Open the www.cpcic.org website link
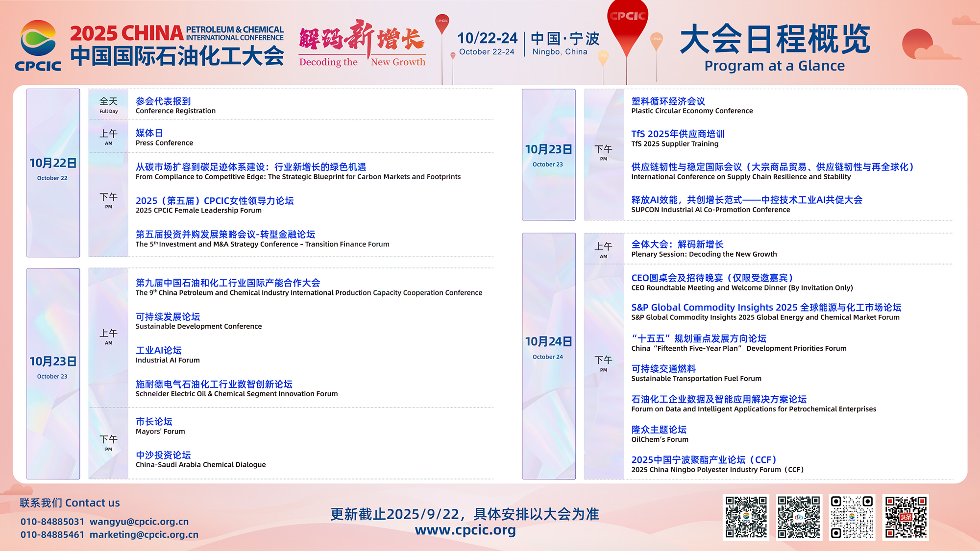This screenshot has height=551, width=980. 465,530
